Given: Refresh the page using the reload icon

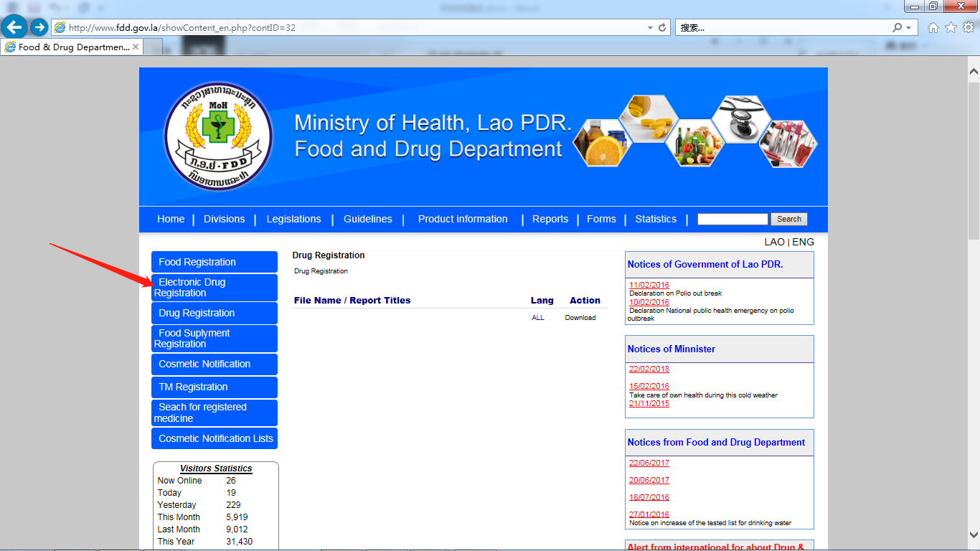Looking at the screenshot, I should (x=662, y=27).
